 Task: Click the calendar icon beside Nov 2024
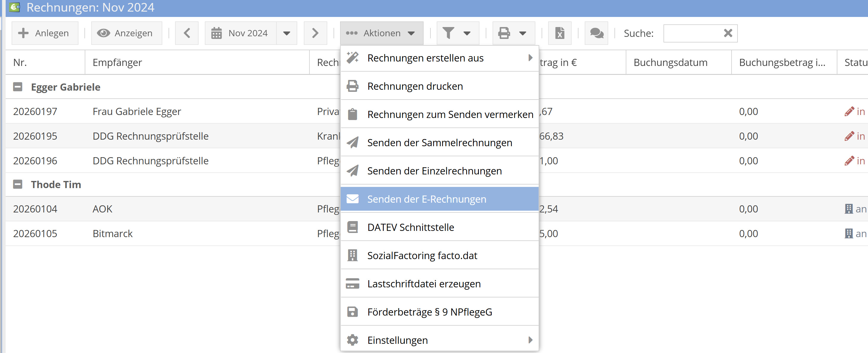(218, 33)
